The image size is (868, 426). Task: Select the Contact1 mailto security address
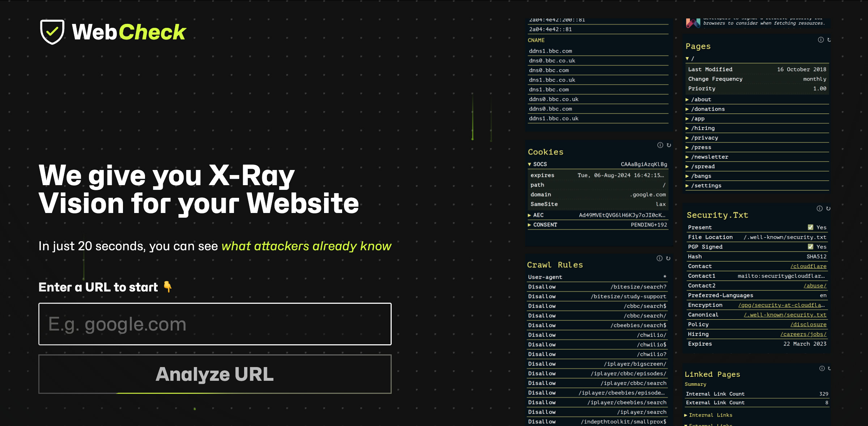[781, 276]
